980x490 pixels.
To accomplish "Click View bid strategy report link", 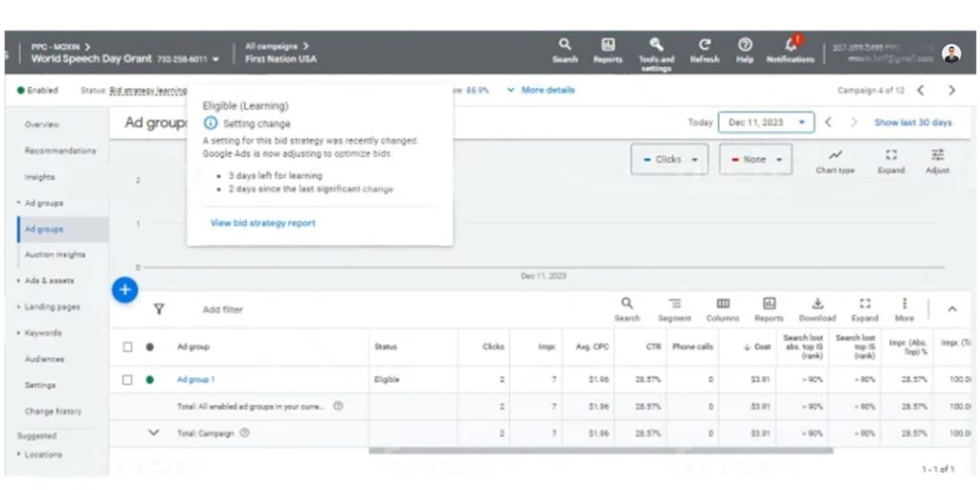I will [262, 223].
